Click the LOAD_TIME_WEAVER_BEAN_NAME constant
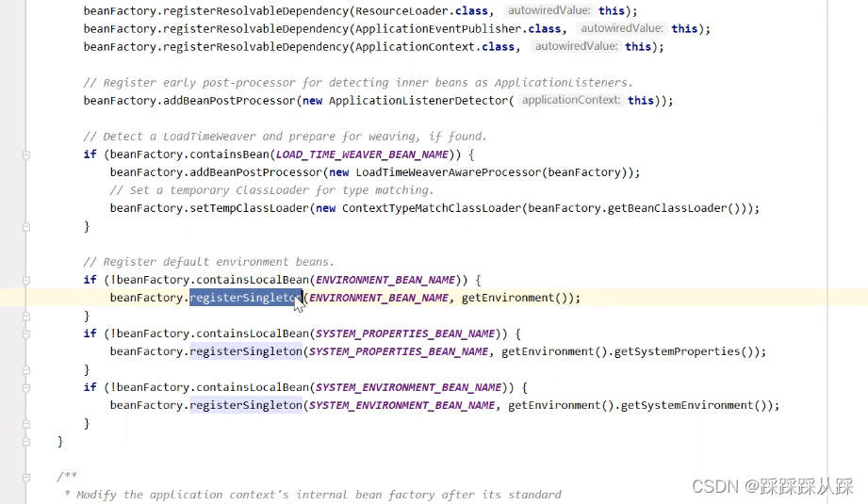 362,154
